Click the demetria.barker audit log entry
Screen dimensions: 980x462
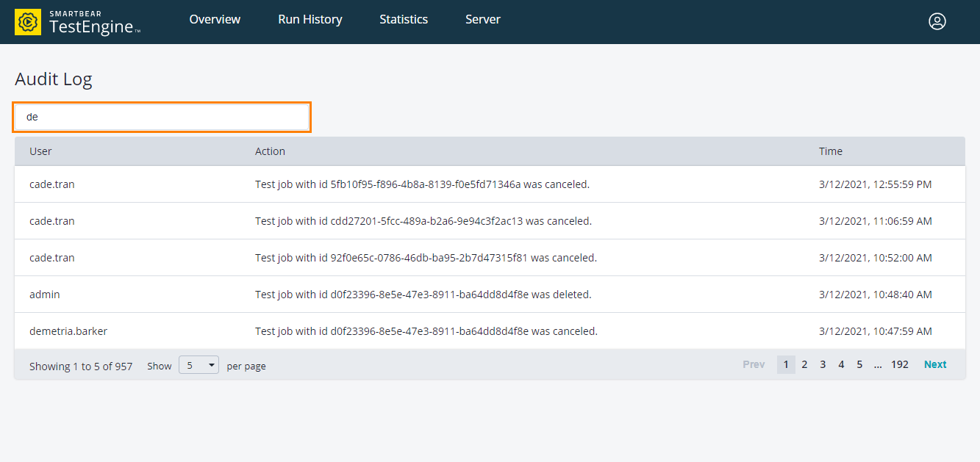pos(68,331)
